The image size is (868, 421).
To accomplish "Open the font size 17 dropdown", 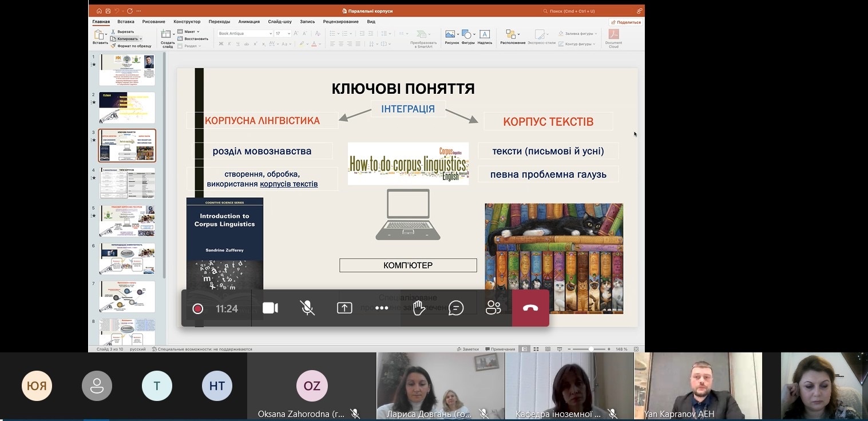I will click(x=289, y=34).
